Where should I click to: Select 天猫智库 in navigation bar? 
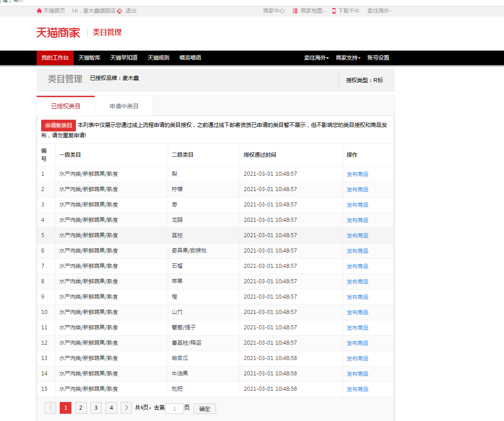[89, 58]
